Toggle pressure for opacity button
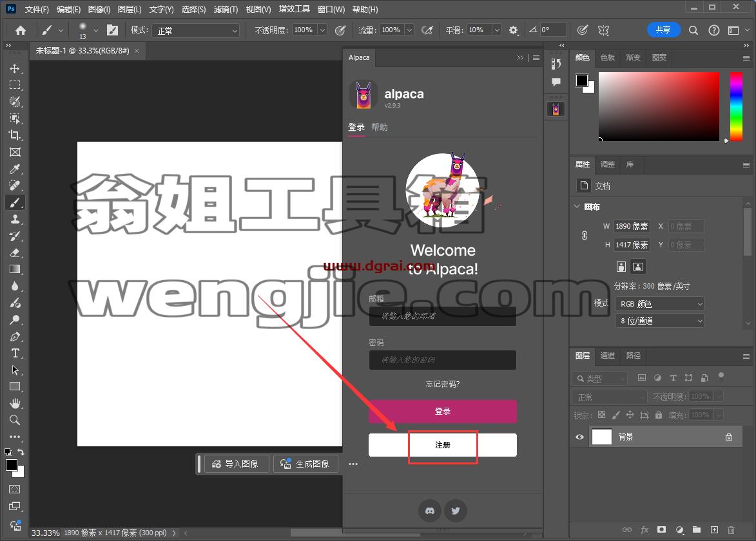This screenshot has height=541, width=756. pos(340,30)
